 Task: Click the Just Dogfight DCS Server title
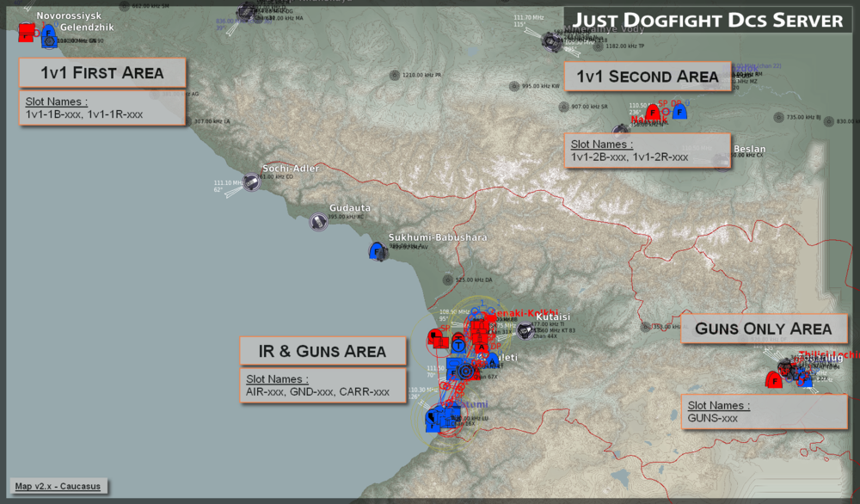(x=708, y=21)
